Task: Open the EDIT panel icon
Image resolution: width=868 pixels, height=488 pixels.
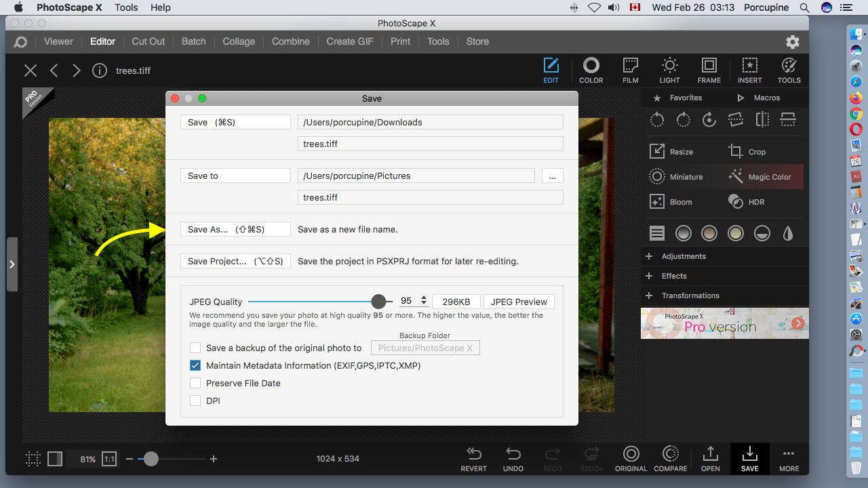Action: pyautogui.click(x=551, y=70)
